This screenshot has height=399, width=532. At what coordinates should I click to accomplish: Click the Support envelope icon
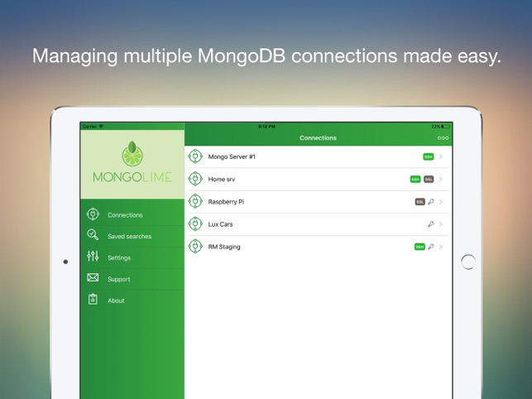point(93,277)
